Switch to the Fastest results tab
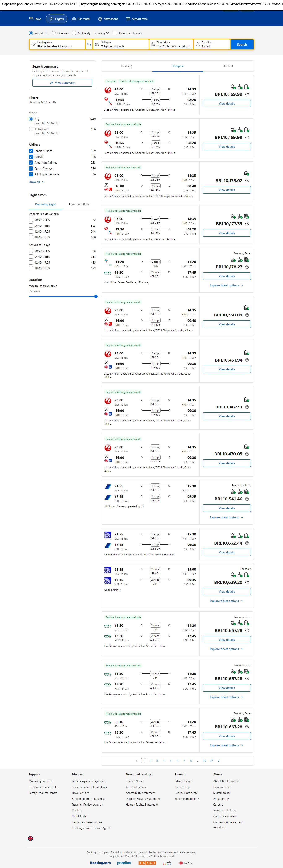This screenshot has height=868, width=283. coord(228,66)
